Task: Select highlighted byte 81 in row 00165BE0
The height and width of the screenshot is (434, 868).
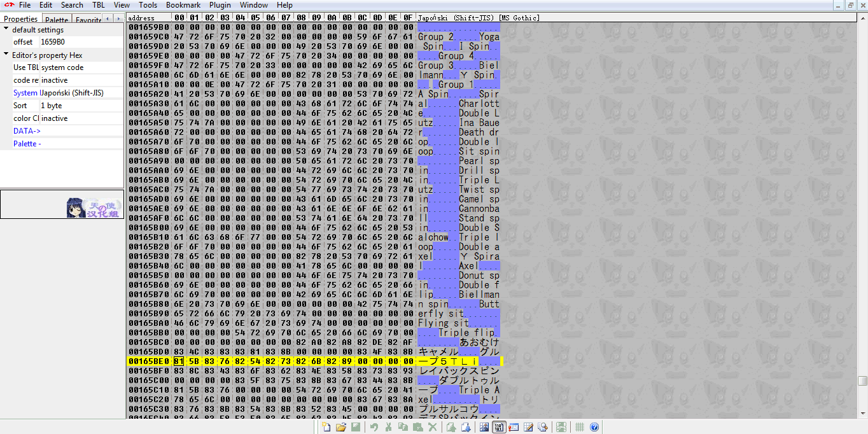Action: coord(179,361)
